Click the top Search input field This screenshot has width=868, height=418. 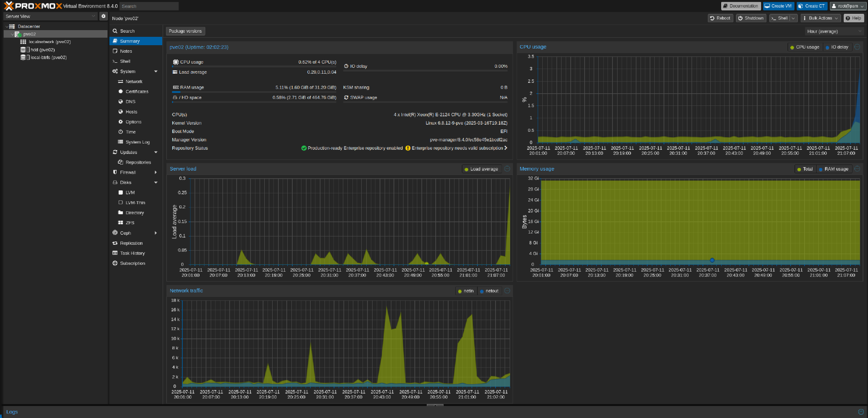coord(149,6)
